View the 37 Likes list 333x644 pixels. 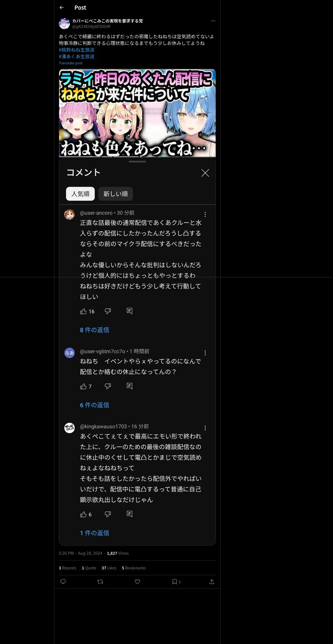(x=109, y=568)
